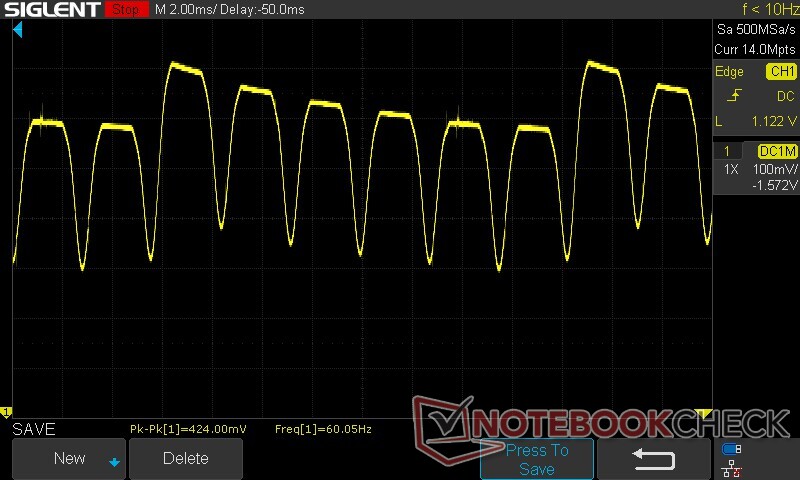Click the USB device status icon
This screenshot has width=800, height=480.
tap(732, 449)
